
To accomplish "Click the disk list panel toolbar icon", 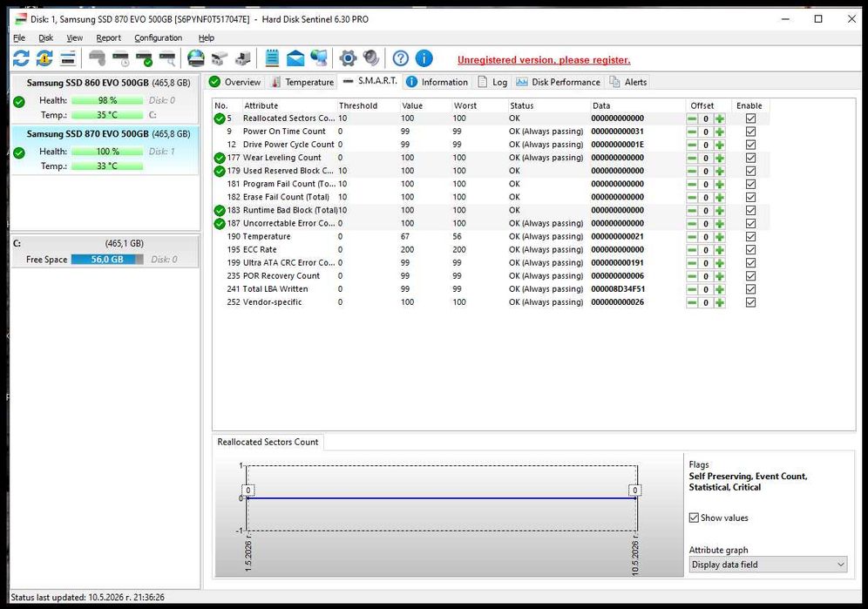I will tap(67, 58).
